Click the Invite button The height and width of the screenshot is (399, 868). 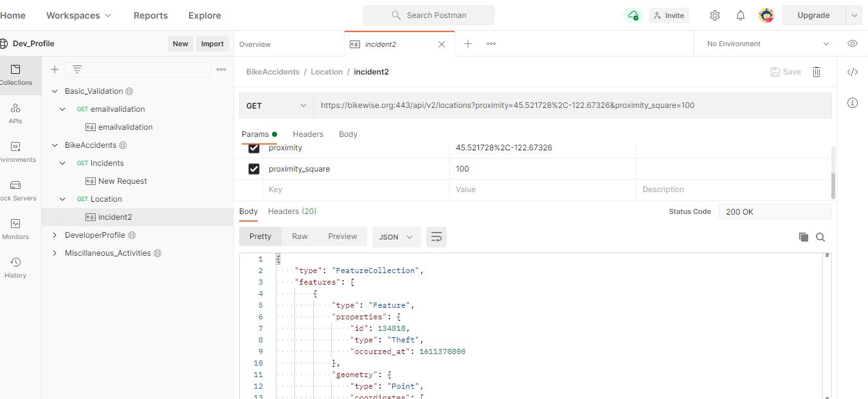pos(669,15)
